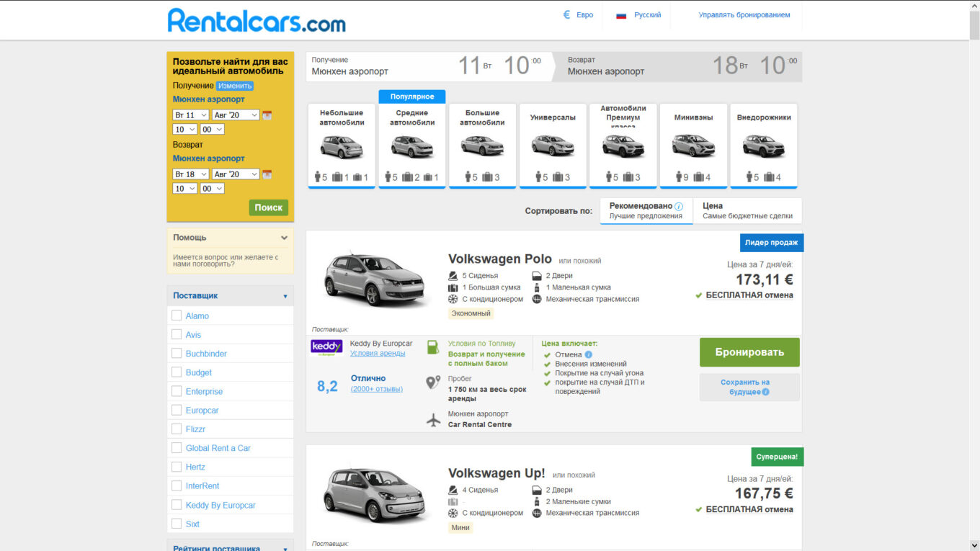The image size is (980, 551).
Task: Open the pickup day dropdown Вт 11
Action: [x=191, y=115]
